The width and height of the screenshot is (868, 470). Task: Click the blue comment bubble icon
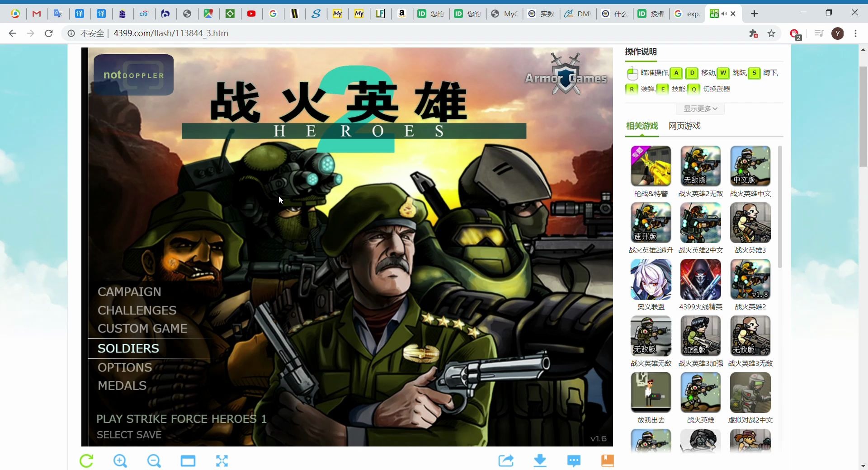coord(574,461)
